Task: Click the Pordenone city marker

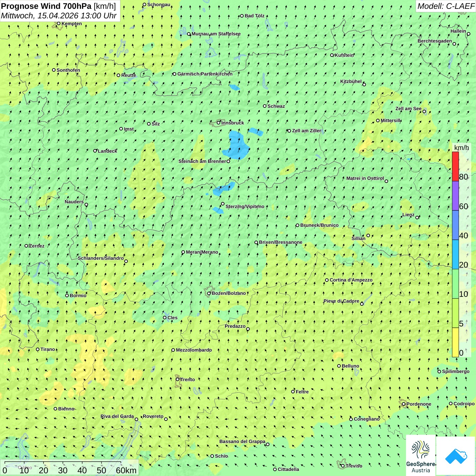Action: 404,404
